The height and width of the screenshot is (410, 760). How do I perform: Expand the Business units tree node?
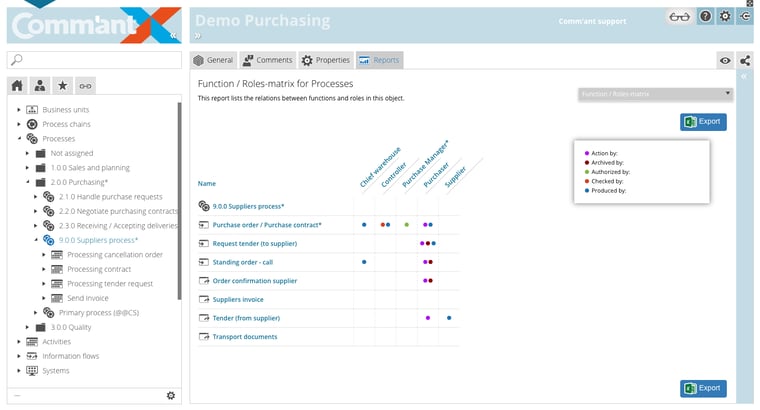[x=19, y=109]
